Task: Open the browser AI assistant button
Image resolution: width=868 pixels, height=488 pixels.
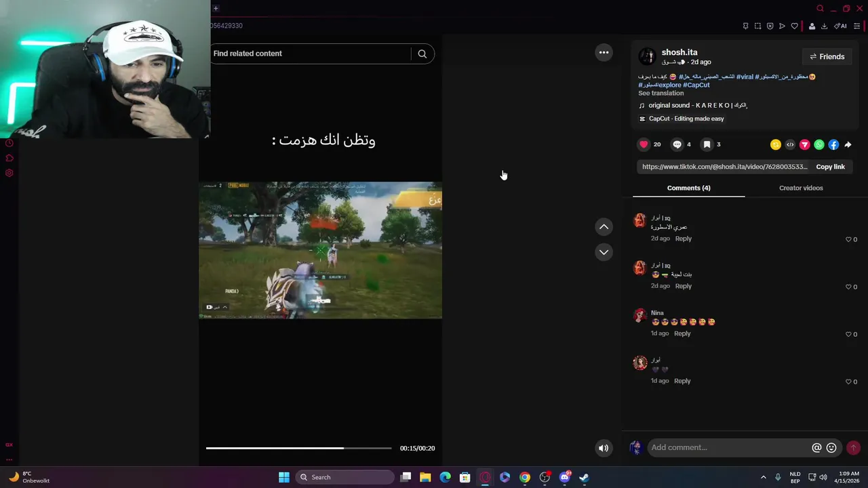Action: click(840, 26)
